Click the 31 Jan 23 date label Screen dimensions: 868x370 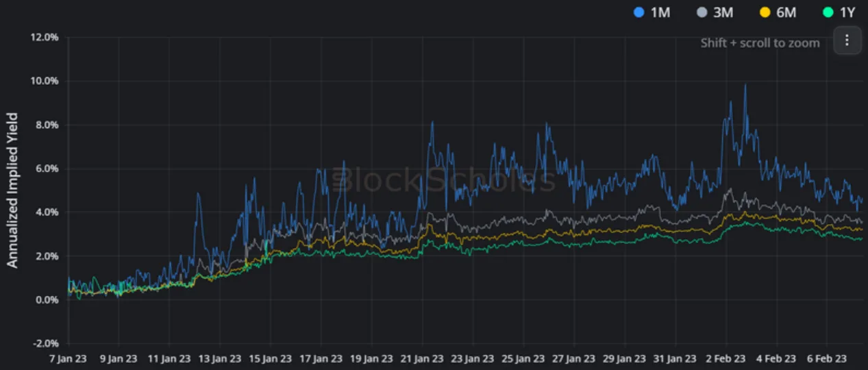click(675, 358)
